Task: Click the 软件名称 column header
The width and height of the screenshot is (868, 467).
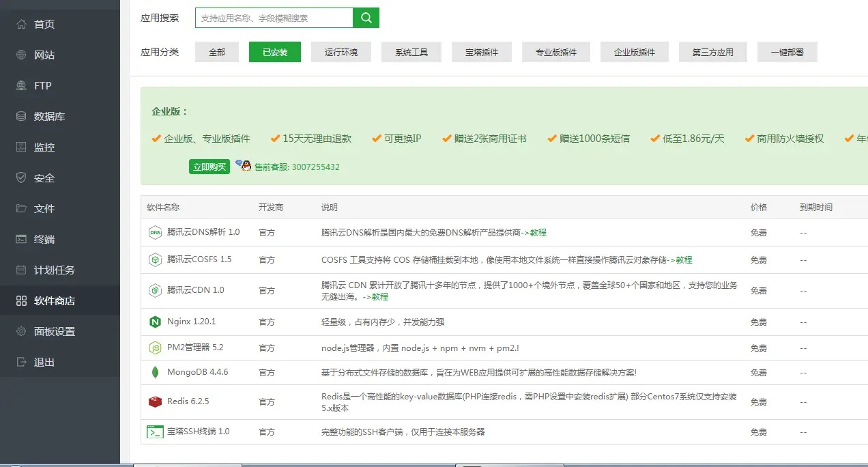Action: [163, 208]
